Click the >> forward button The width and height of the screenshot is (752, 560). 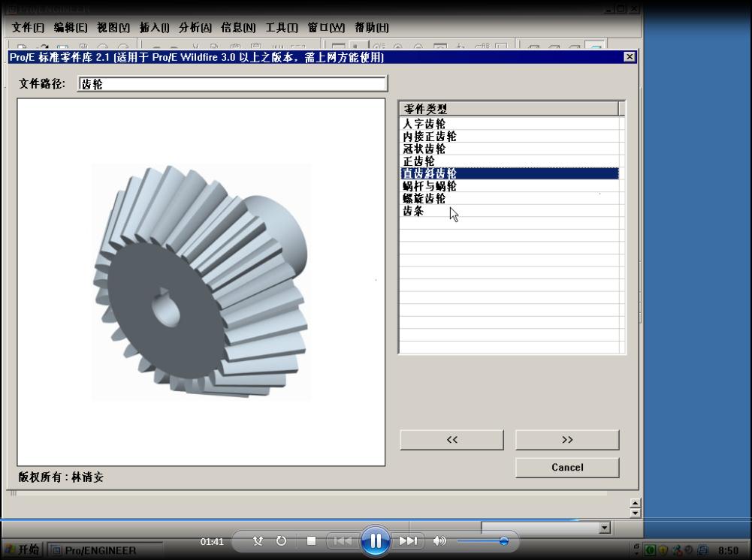pos(567,440)
